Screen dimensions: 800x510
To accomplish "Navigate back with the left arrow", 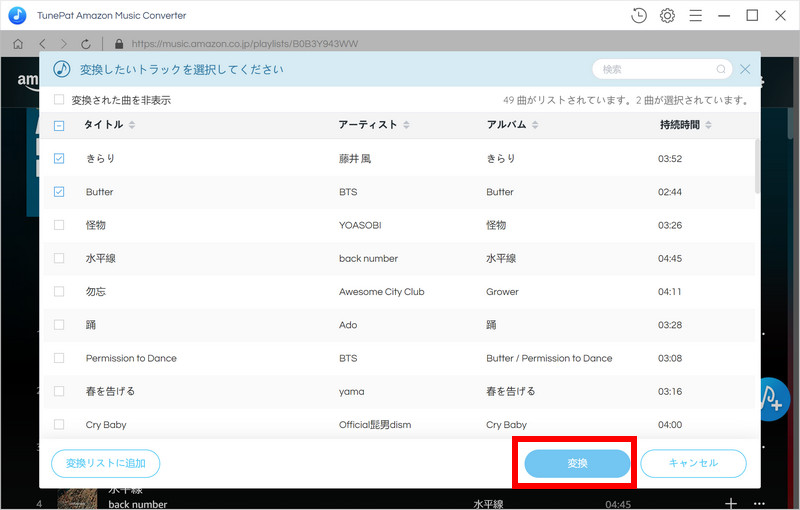I will pos(42,44).
